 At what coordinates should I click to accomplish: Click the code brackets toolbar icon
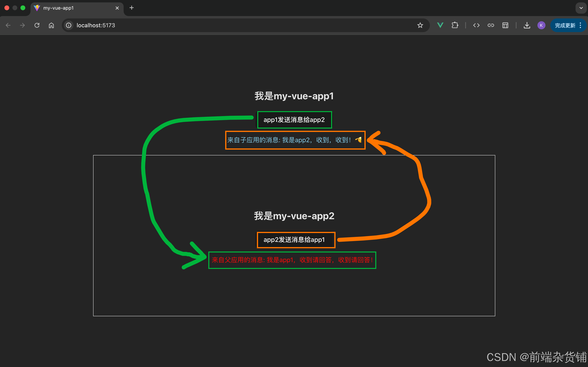(476, 25)
